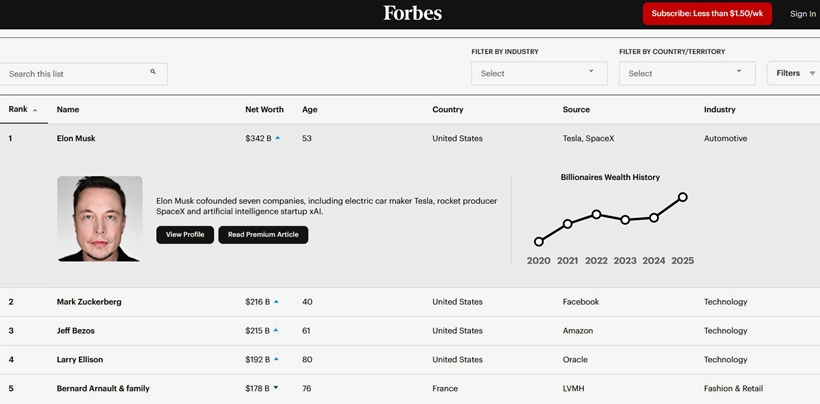Click the 'Tesla, SpaceX' source cell
This screenshot has height=404, width=820.
pos(588,138)
